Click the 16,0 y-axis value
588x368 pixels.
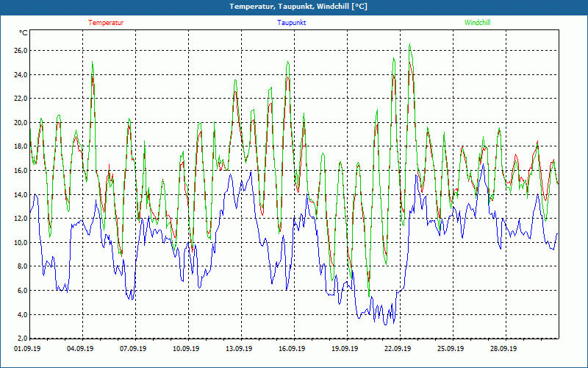(21, 171)
